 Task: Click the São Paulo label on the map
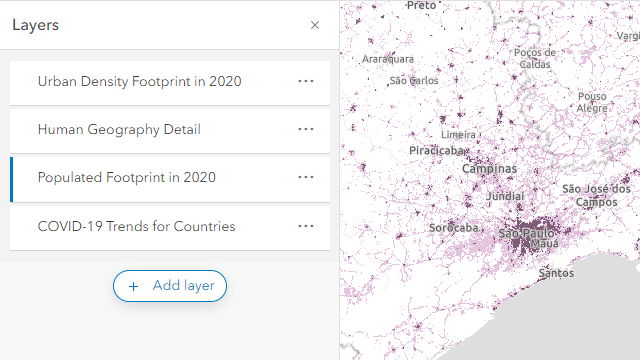tap(527, 233)
